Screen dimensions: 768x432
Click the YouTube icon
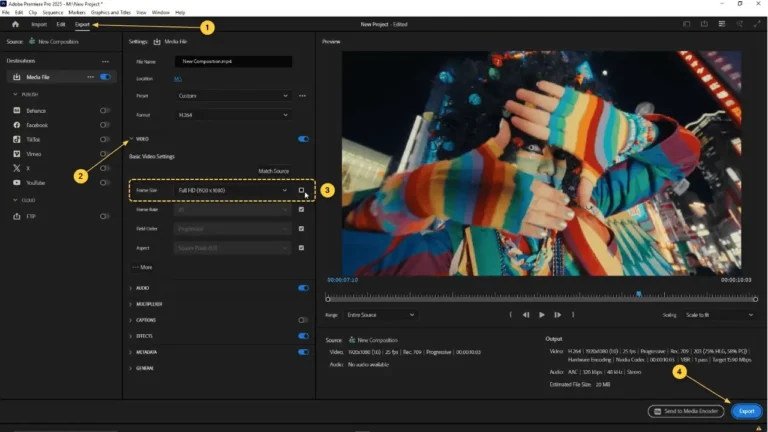pyautogui.click(x=17, y=183)
